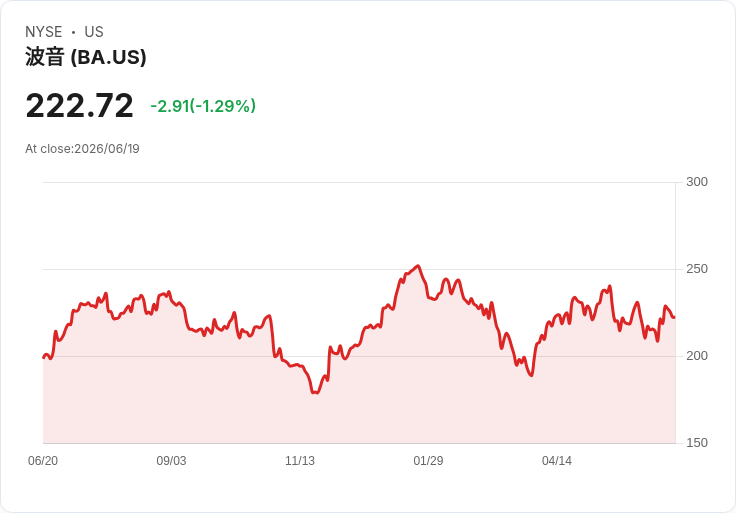The width and height of the screenshot is (736, 513).
Task: Click the 波音 (BA.US) stock title
Action: coord(85,57)
